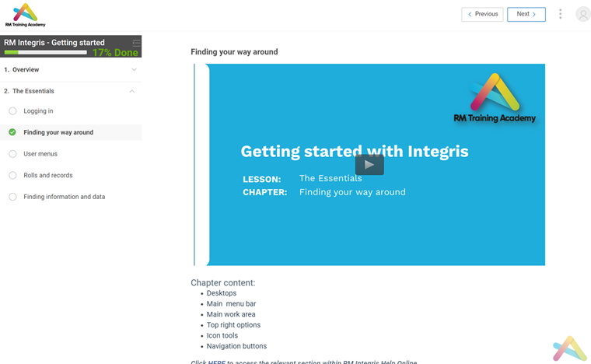Toggle the Logging in completion circle
This screenshot has height=364, width=591.
coord(12,111)
